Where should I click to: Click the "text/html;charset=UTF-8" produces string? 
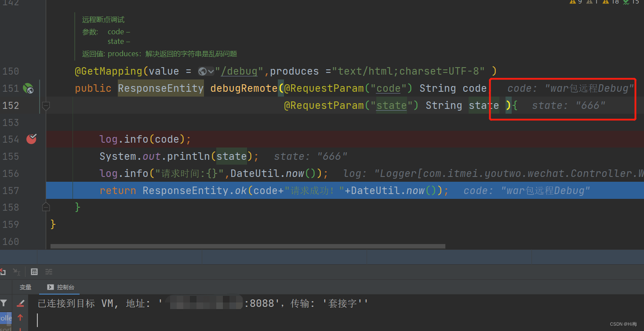[x=408, y=71]
